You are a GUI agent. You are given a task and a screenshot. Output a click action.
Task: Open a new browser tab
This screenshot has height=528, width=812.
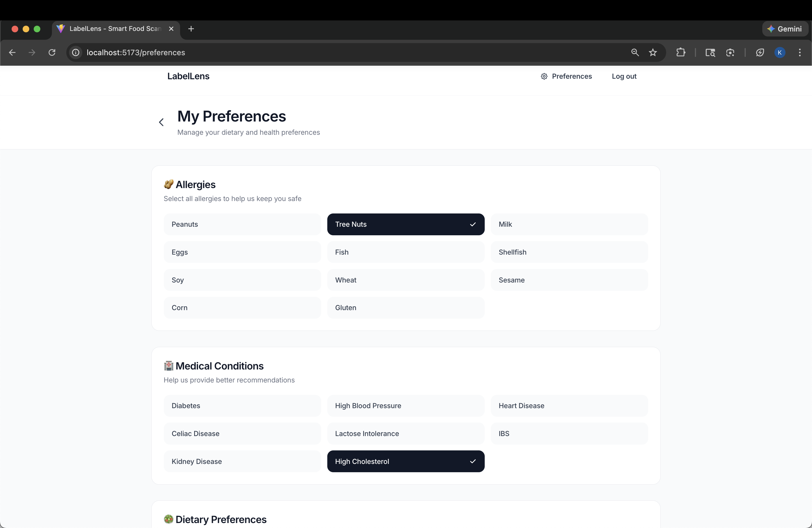[191, 29]
